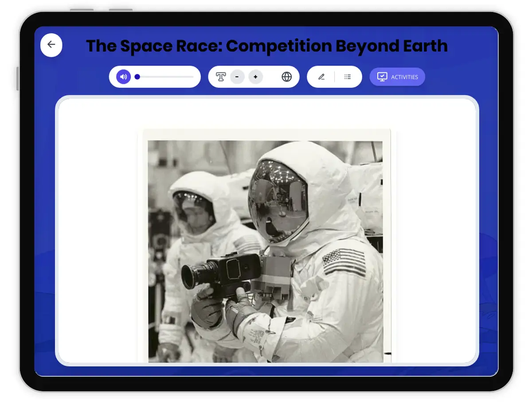Click the plus icon to enlarge text

coord(255,76)
